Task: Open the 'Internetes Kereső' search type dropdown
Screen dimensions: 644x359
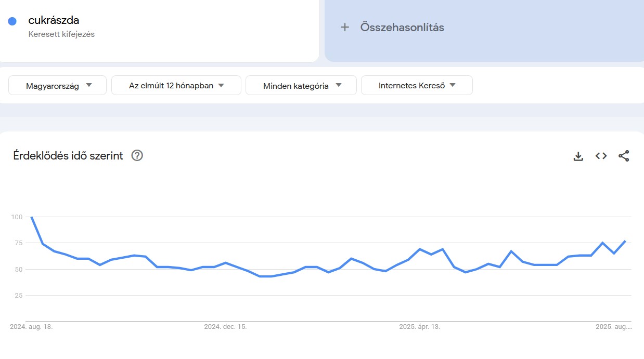Action: click(x=417, y=85)
